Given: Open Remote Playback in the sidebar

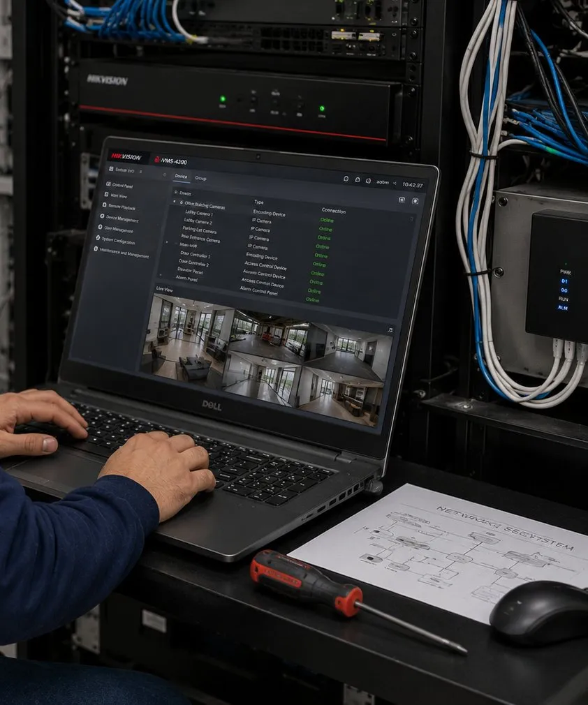Looking at the screenshot, I should click(x=119, y=207).
